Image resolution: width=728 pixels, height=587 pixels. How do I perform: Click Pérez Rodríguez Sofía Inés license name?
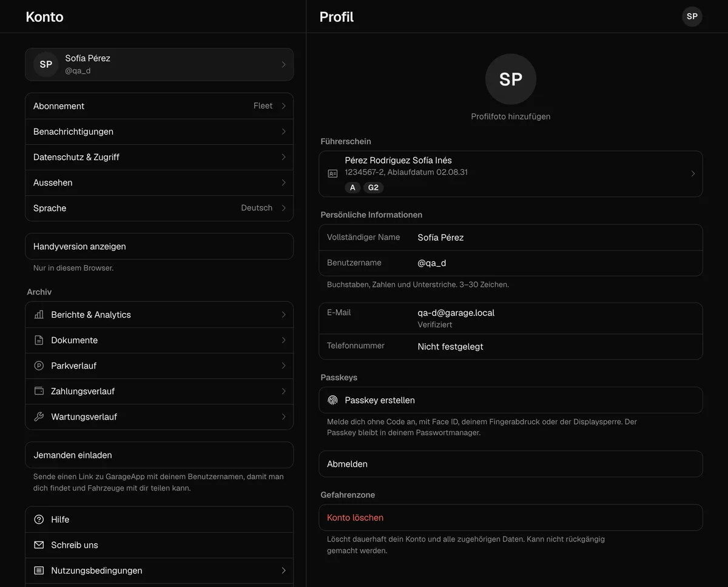[398, 161]
